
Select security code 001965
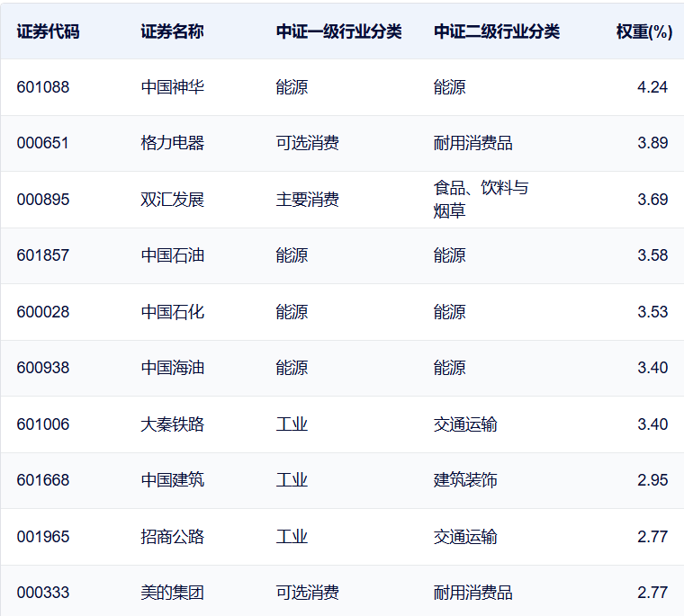click(43, 537)
